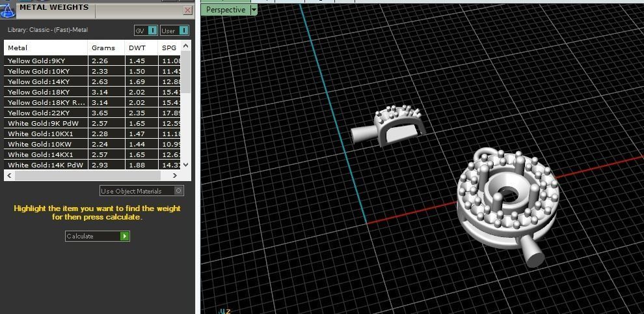
Task: Click the vertical scrollbar thumb in the table
Action: [x=185, y=72]
